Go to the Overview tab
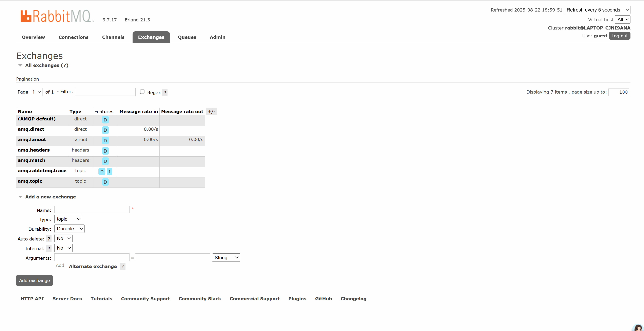 point(33,37)
